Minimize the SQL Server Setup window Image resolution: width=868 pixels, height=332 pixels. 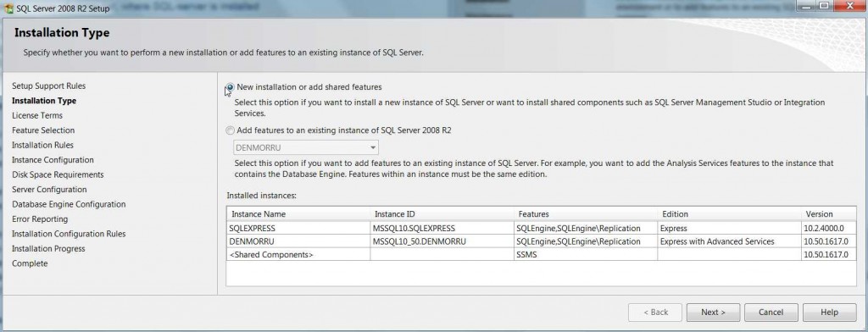click(x=807, y=6)
